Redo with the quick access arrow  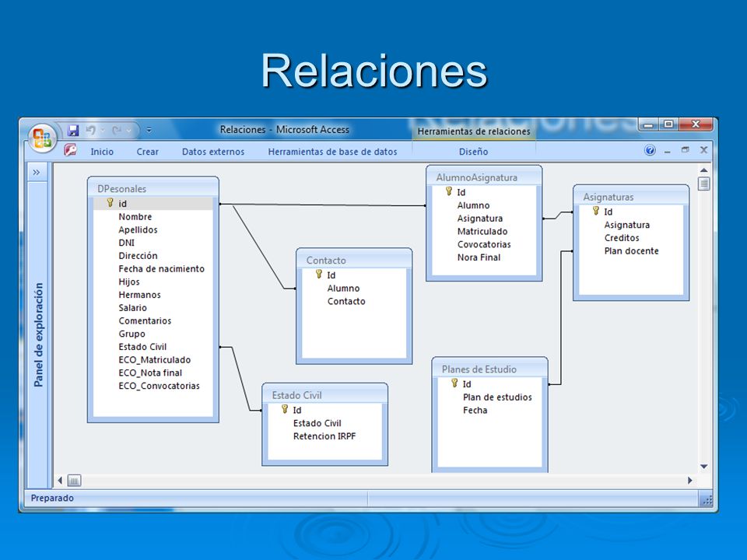[x=117, y=130]
